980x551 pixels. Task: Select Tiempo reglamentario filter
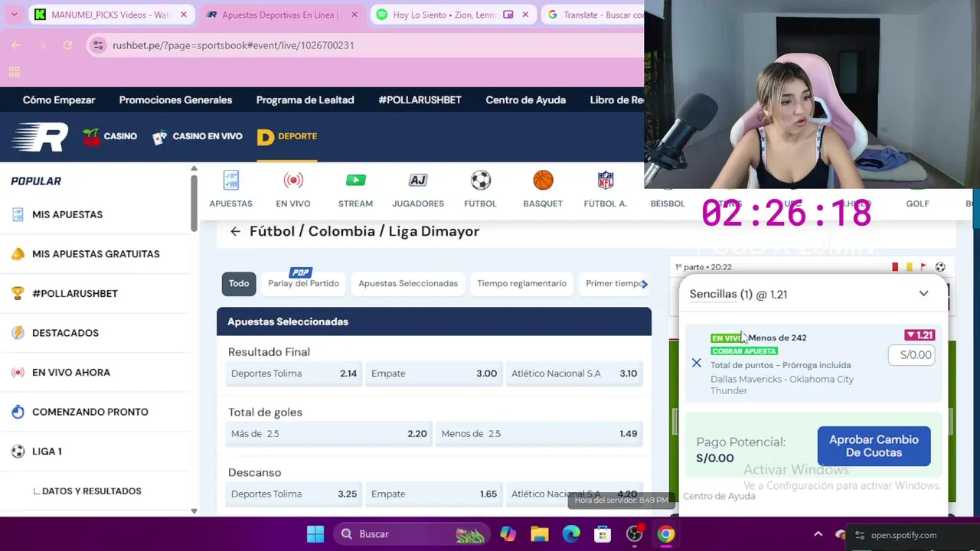click(522, 284)
